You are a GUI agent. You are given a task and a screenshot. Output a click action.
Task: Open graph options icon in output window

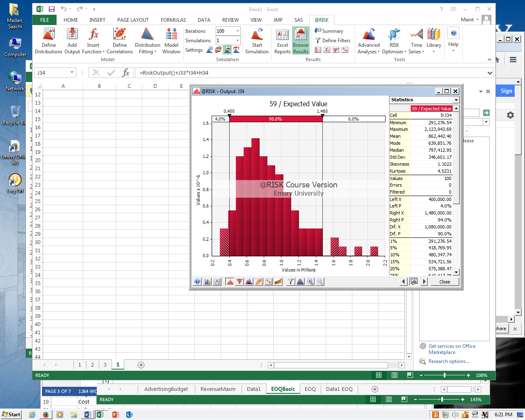(x=207, y=282)
